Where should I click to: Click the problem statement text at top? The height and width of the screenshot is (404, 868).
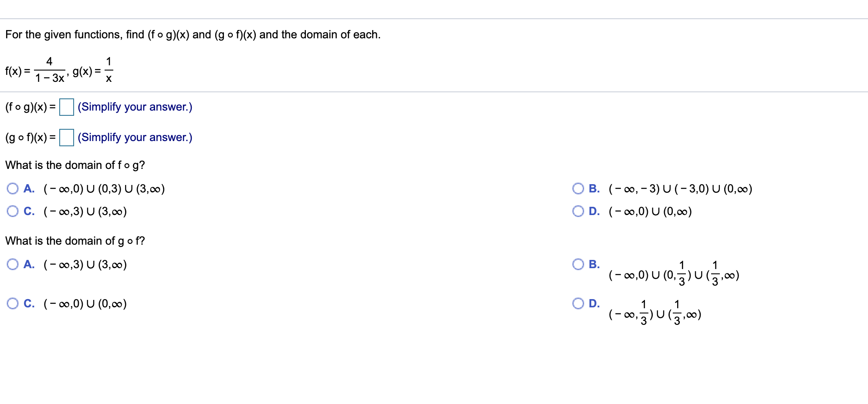193,34
